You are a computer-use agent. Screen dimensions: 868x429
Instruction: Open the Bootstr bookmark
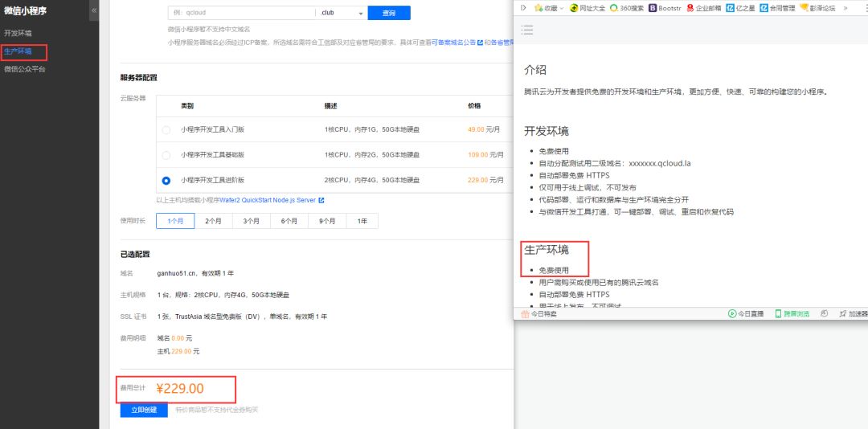click(666, 8)
